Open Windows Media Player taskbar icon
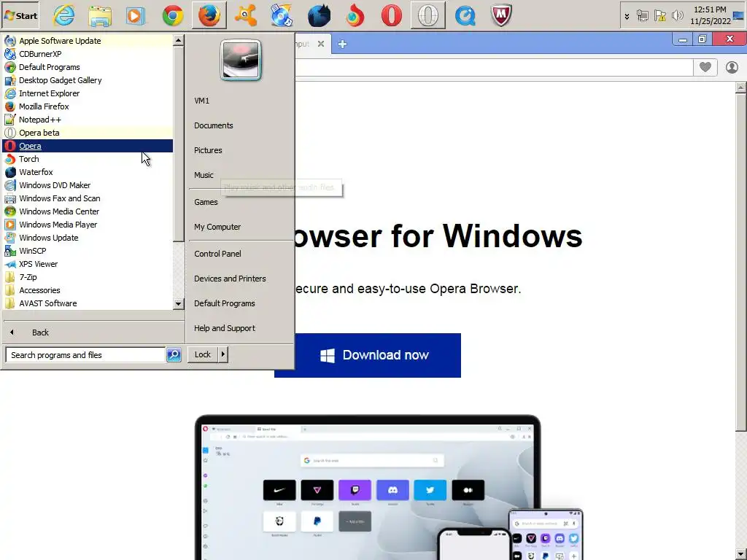747x560 pixels. click(136, 15)
